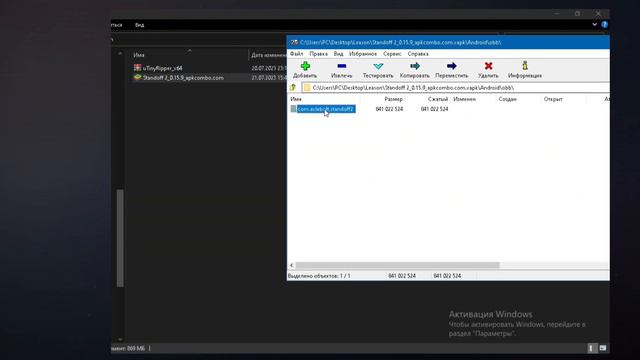Sort Explorer by Дата изменения column header

click(268, 55)
